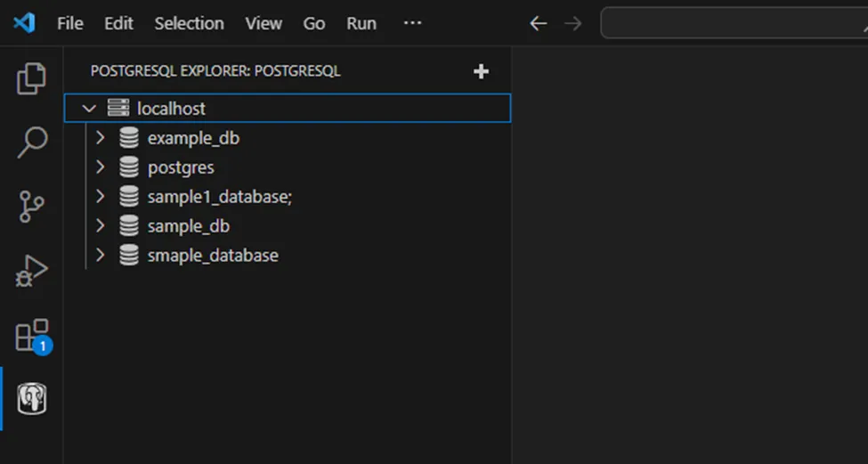Click the three-dots overflow menu

pyautogui.click(x=412, y=23)
